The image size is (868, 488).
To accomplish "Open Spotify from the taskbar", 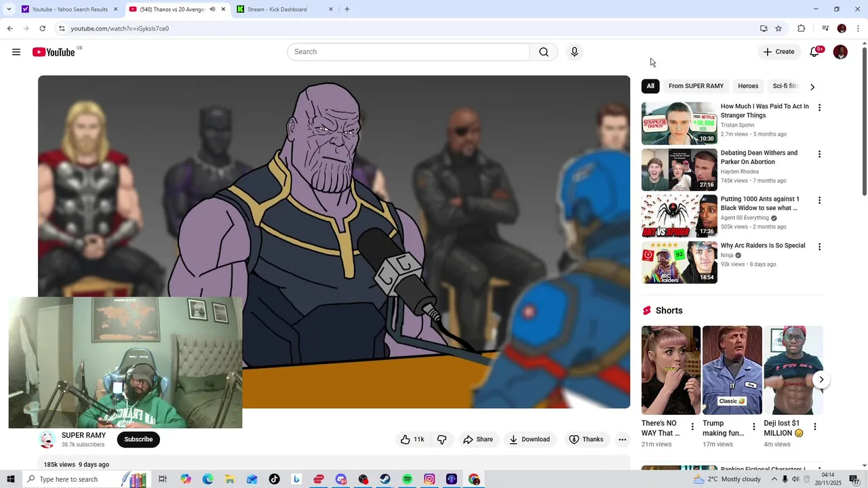I will 407,479.
